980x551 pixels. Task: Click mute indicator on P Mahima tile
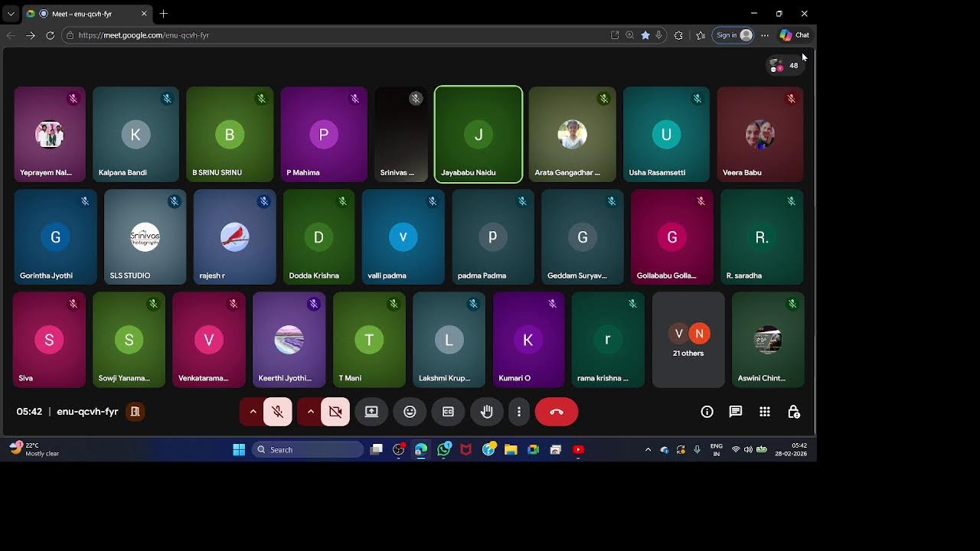(x=355, y=99)
